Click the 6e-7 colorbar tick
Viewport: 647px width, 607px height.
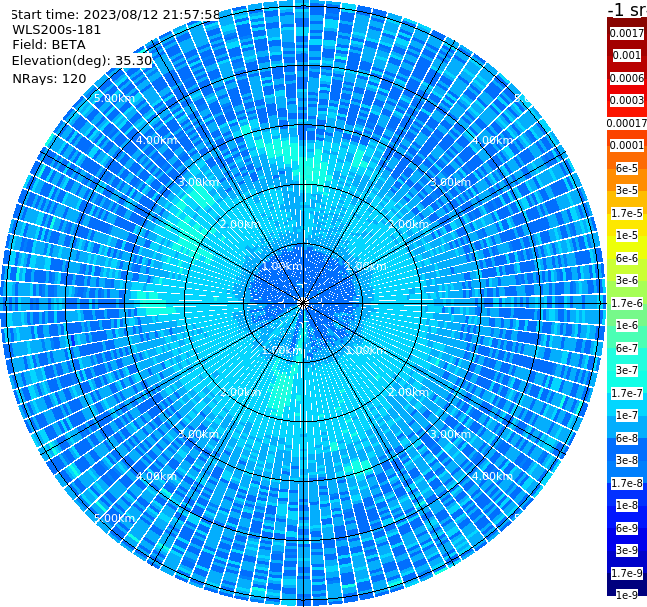point(627,348)
